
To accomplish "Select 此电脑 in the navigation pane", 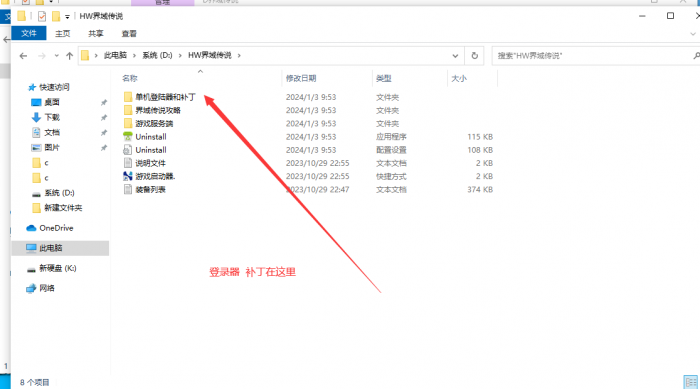I will [x=60, y=248].
